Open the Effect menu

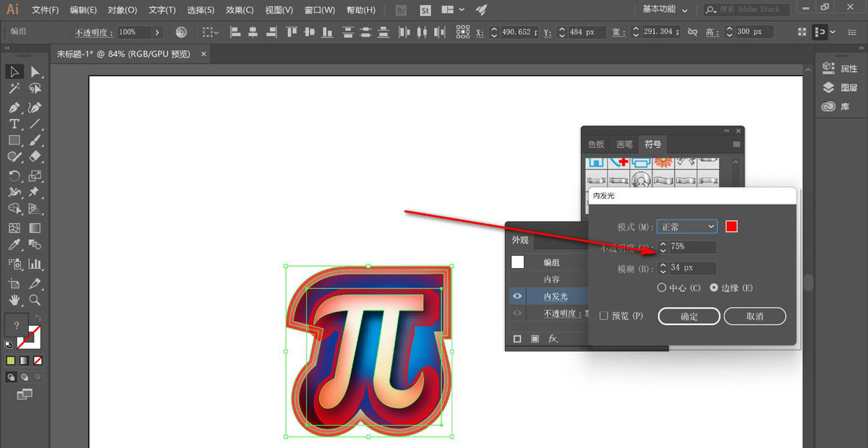(x=239, y=10)
